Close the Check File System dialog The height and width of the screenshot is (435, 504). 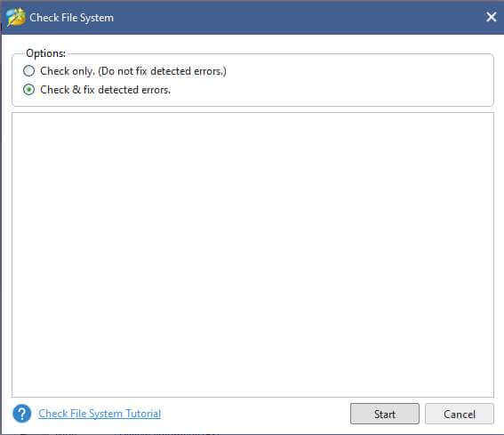[x=491, y=17]
